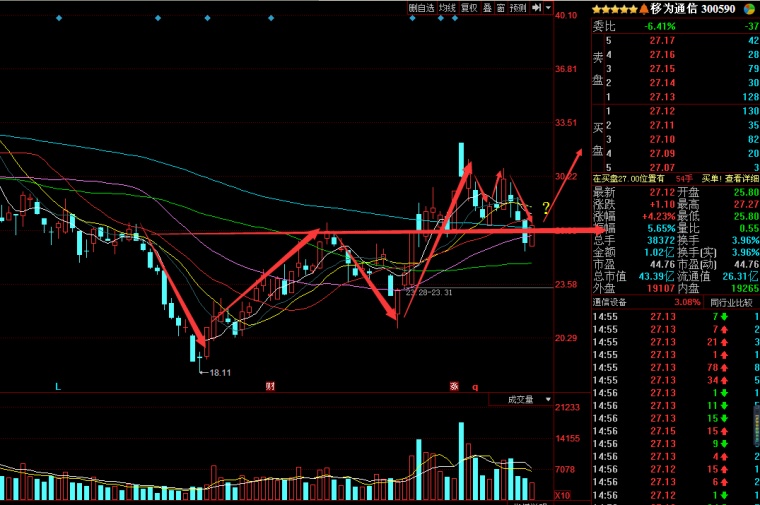Click the X10 volume scale label
The height and width of the screenshot is (505, 760).
point(563,495)
